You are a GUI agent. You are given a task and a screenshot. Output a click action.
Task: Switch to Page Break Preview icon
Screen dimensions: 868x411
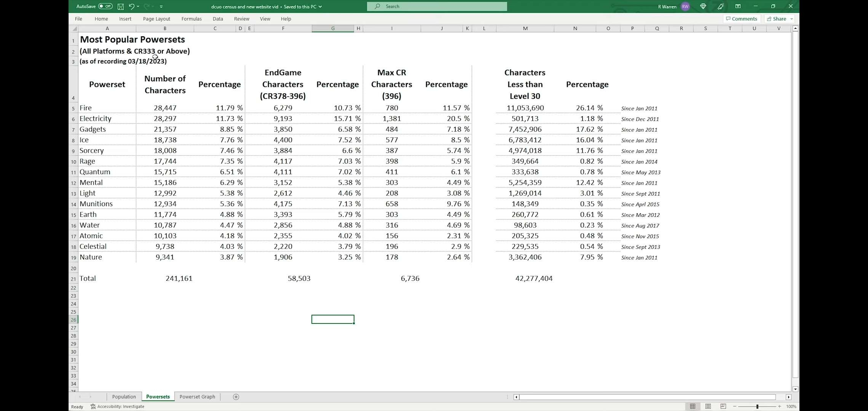click(x=723, y=406)
